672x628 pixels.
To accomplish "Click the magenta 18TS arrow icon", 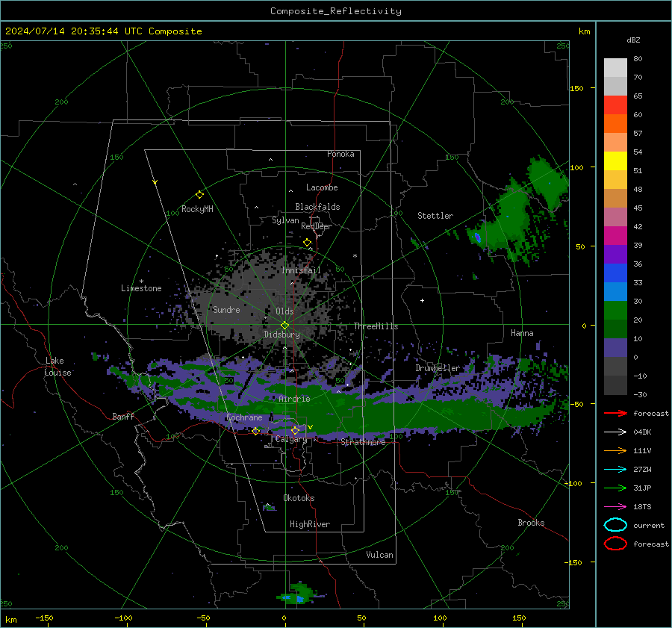I will coord(615,507).
